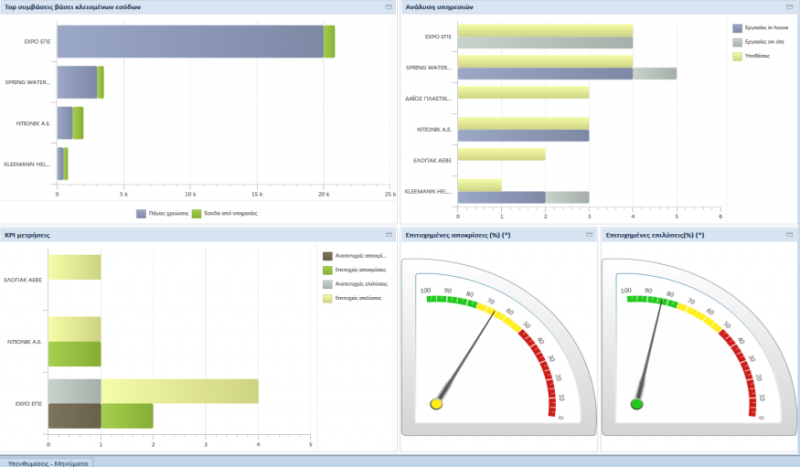The image size is (800, 467).
Task: Click EXPO ΕΠΕ gray on-site bar in Ανάλυση υπηρεσιών
Action: click(x=545, y=42)
